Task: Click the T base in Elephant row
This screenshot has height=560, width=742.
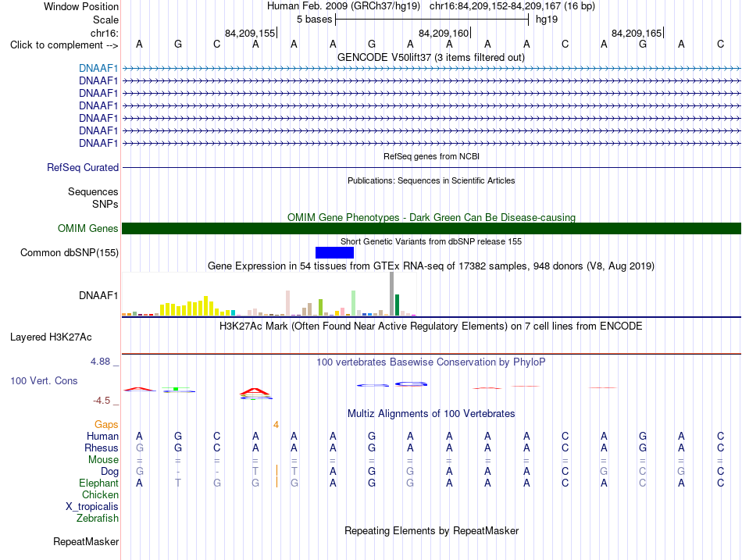Action: pos(178,483)
